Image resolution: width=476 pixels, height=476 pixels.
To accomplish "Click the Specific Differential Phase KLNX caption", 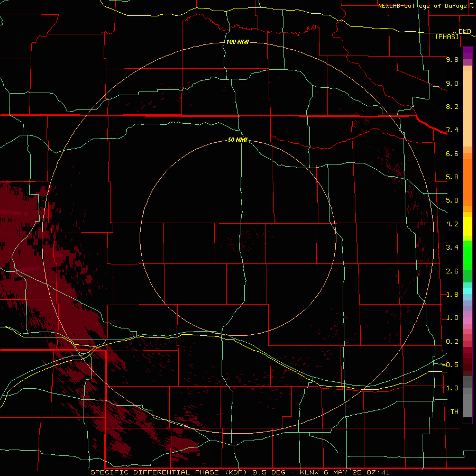I will tap(240, 472).
